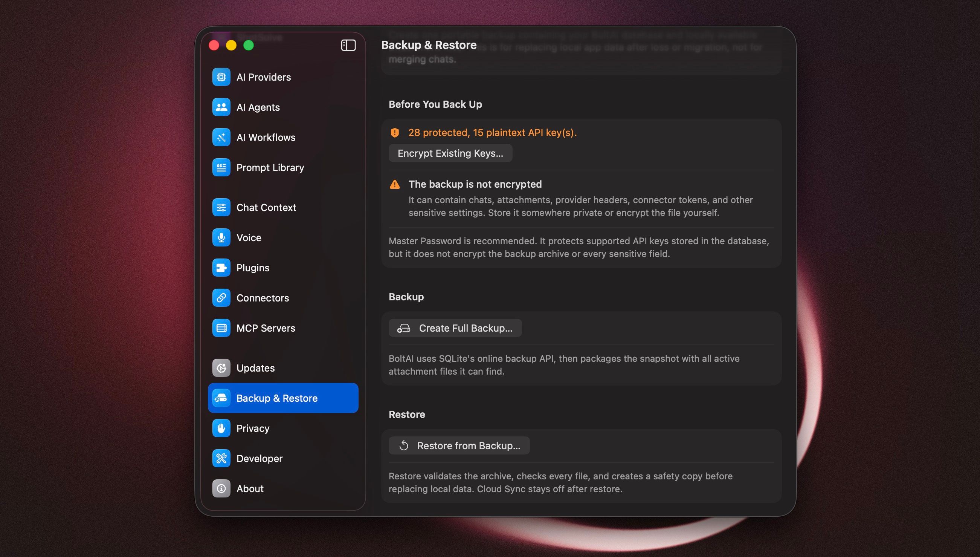Viewport: 980px width, 557px height.
Task: Click the yellow minimize window button
Action: click(x=231, y=45)
